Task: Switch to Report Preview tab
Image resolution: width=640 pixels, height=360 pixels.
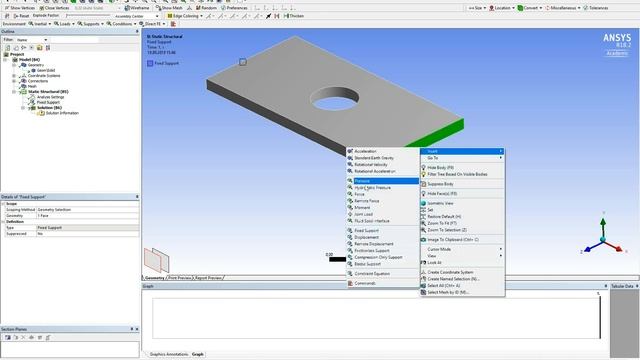Action: point(208,278)
